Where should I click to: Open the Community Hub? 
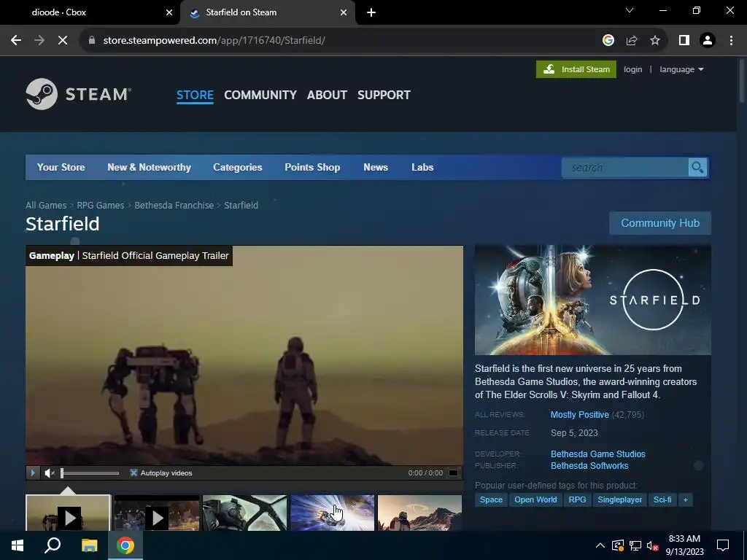click(x=659, y=223)
